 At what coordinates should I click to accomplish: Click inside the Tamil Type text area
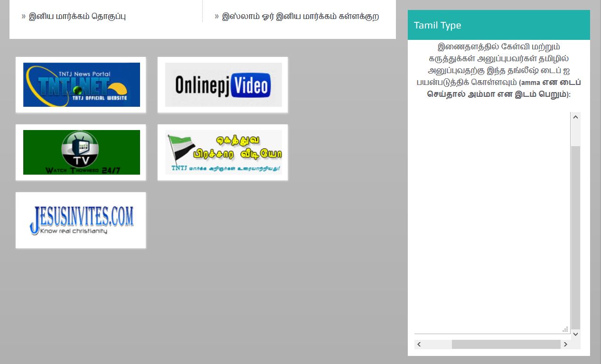point(492,223)
